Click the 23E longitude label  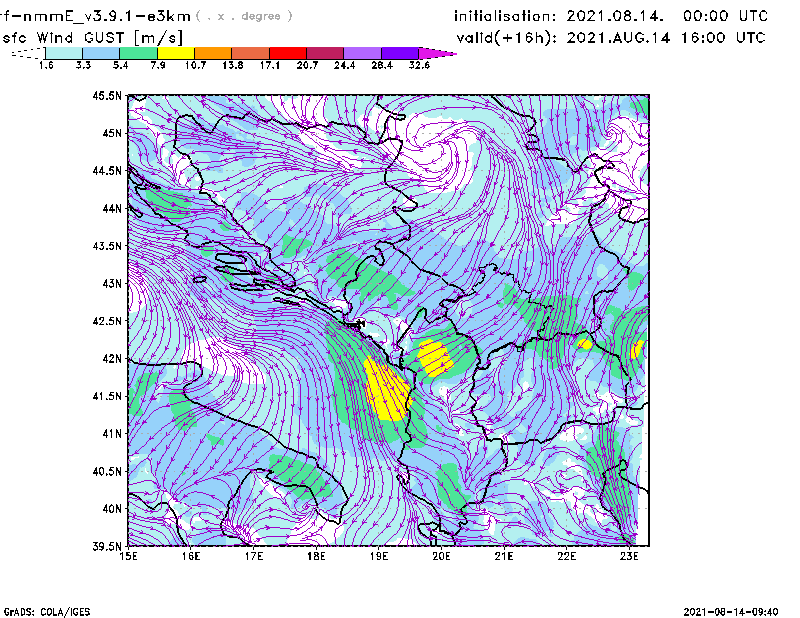click(629, 556)
